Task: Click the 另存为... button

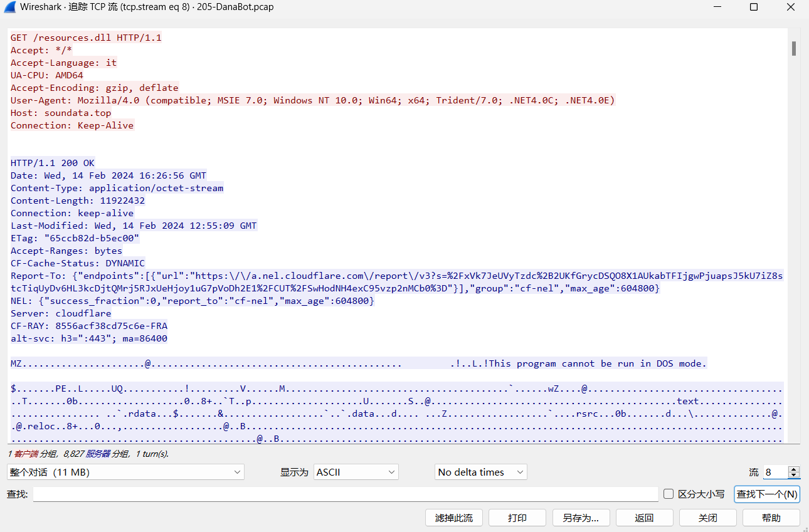Action: tap(581, 518)
